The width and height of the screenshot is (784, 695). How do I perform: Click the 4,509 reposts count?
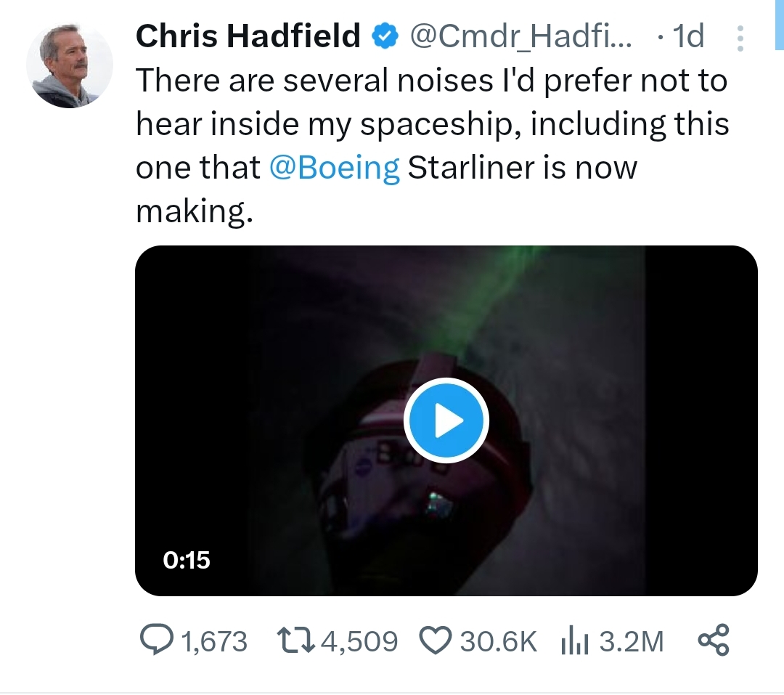click(359, 641)
